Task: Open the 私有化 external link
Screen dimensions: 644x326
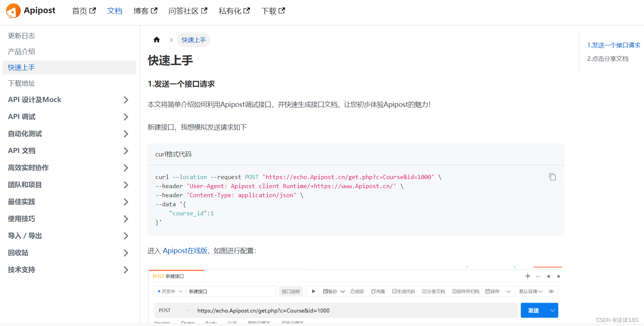Action: click(234, 11)
